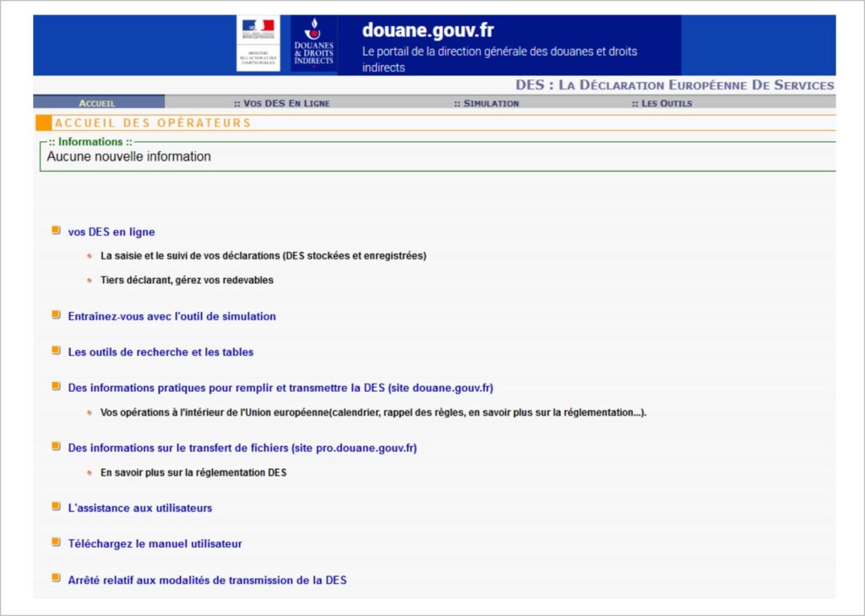This screenshot has width=865, height=616.
Task: Open file transfer information link (pro.douane.gouv.fr)
Action: [242, 448]
